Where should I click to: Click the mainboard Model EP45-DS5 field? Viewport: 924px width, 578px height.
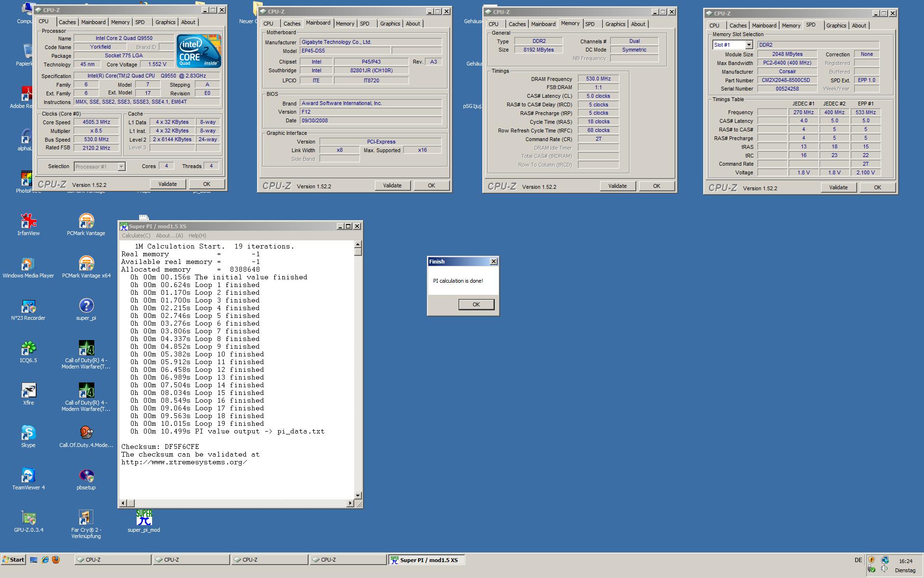pyautogui.click(x=345, y=51)
